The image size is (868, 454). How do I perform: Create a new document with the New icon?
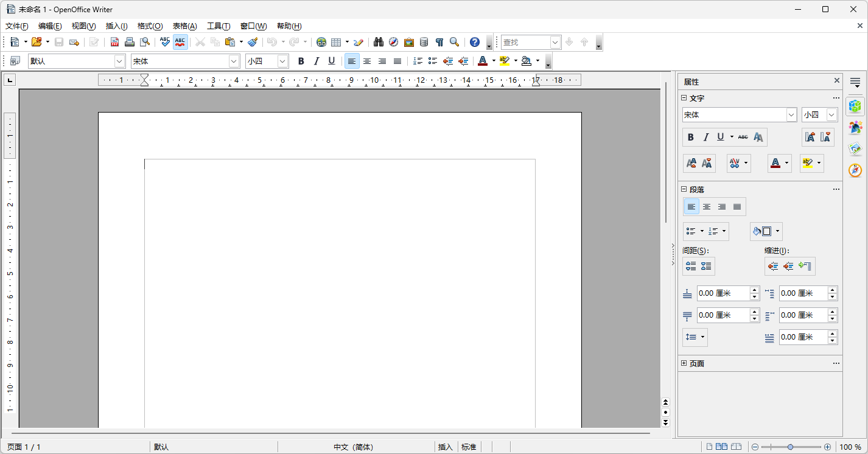[15, 42]
